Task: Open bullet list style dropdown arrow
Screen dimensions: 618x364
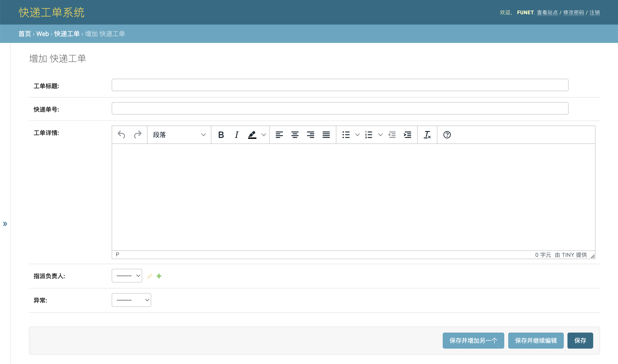Action: point(357,135)
